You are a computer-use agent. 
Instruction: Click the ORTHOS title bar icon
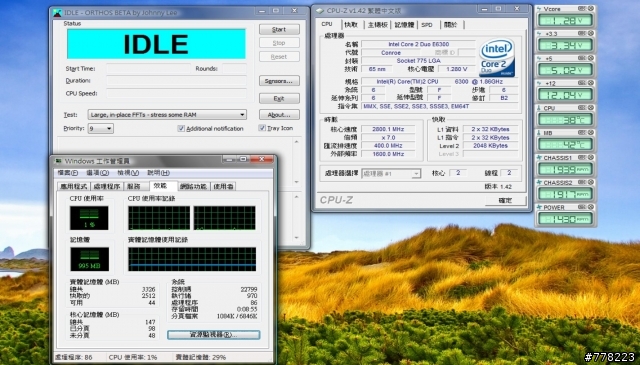57,13
